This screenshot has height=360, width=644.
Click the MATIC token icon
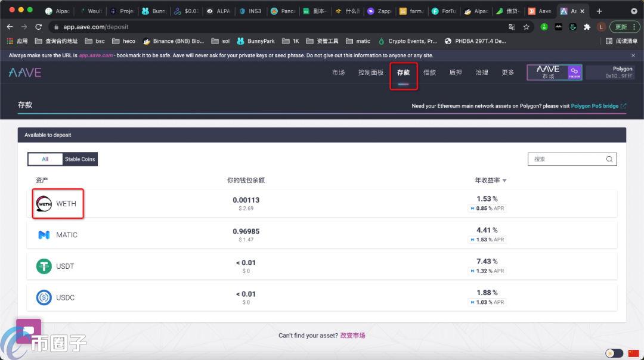[44, 235]
